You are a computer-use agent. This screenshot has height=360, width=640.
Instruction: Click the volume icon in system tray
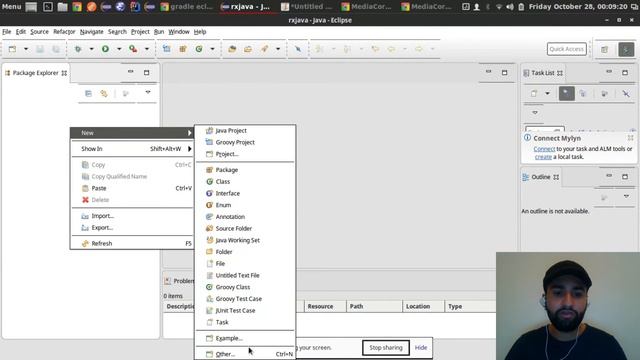point(510,7)
